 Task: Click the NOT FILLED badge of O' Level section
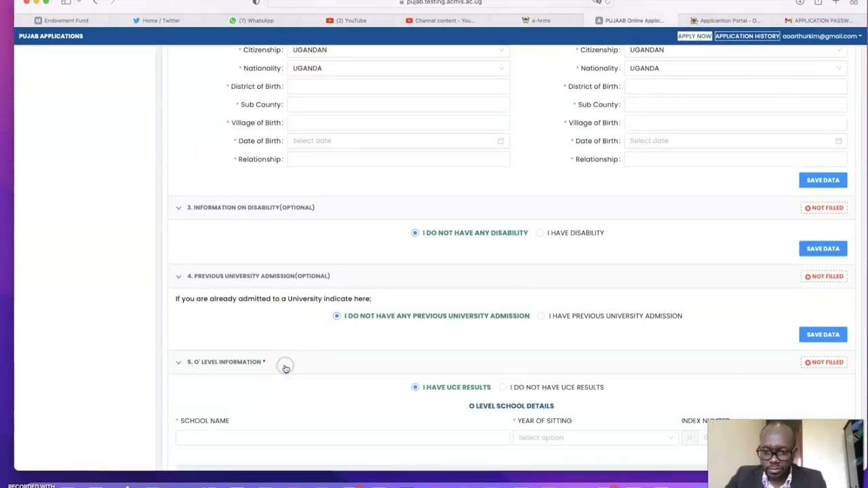[824, 363]
